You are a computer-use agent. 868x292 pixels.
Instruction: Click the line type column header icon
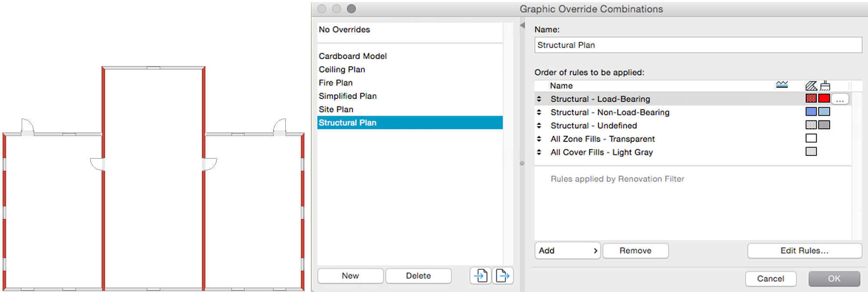(x=782, y=85)
